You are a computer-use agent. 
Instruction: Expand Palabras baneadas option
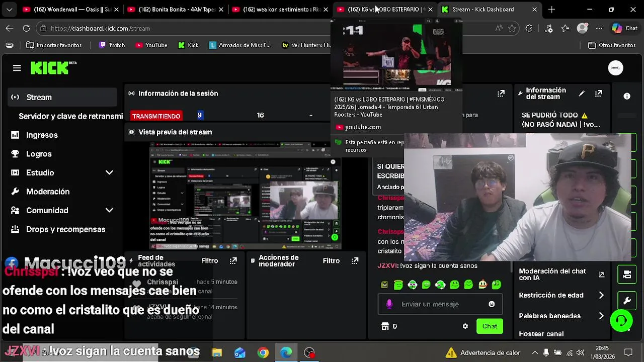point(601,316)
